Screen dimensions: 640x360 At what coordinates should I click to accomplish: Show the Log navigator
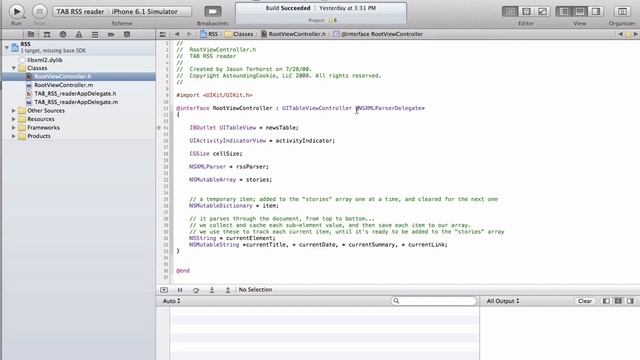pyautogui.click(x=127, y=35)
